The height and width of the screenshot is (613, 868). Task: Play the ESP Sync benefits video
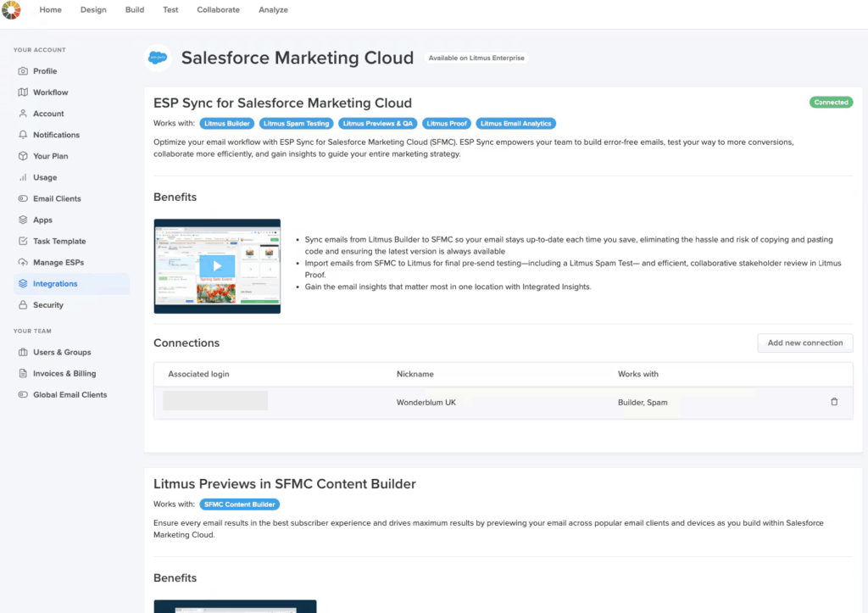(217, 266)
